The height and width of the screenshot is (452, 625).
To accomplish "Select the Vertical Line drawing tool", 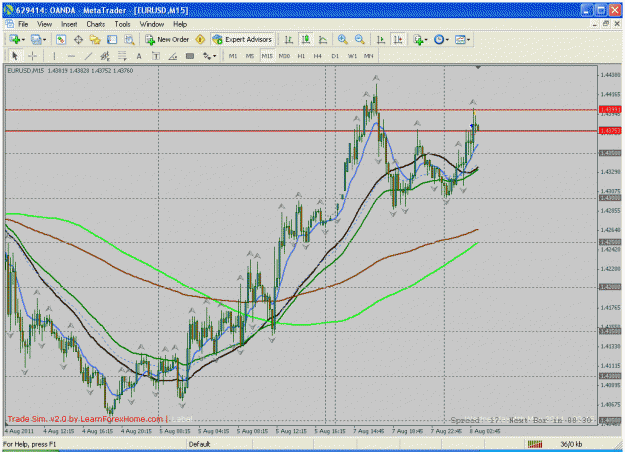I will coord(54,56).
